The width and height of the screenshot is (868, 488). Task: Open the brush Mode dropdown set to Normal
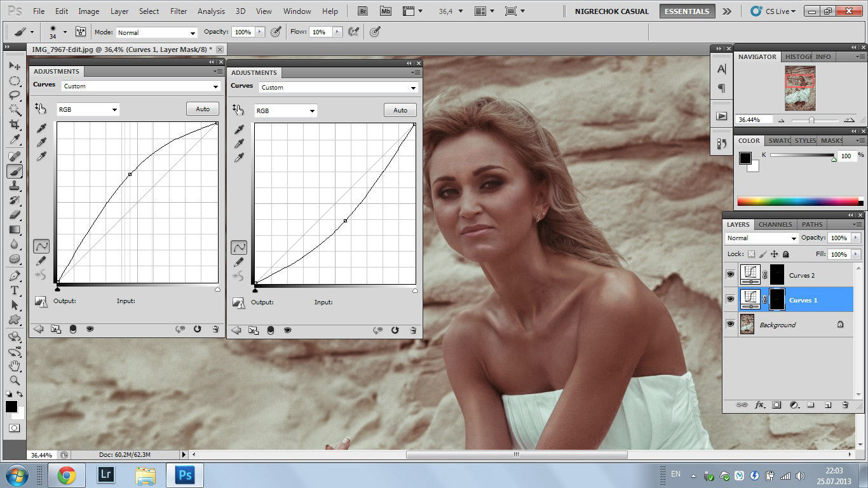[157, 32]
